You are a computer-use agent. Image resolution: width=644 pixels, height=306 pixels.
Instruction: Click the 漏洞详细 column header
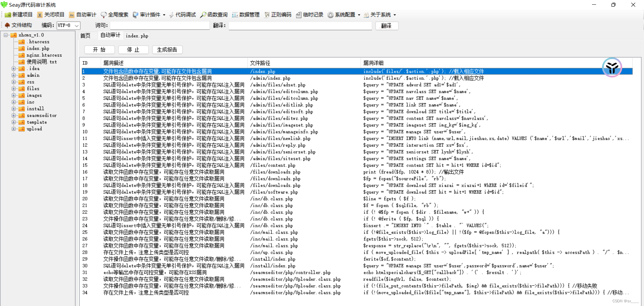[496, 63]
